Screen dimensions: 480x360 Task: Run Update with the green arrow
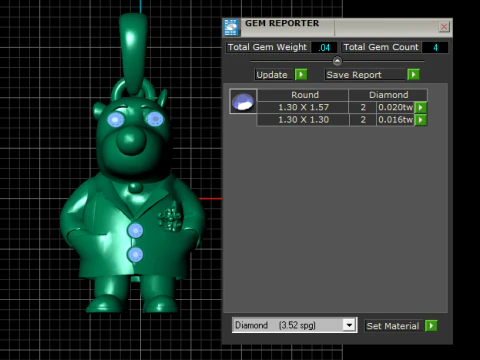[x=301, y=74]
